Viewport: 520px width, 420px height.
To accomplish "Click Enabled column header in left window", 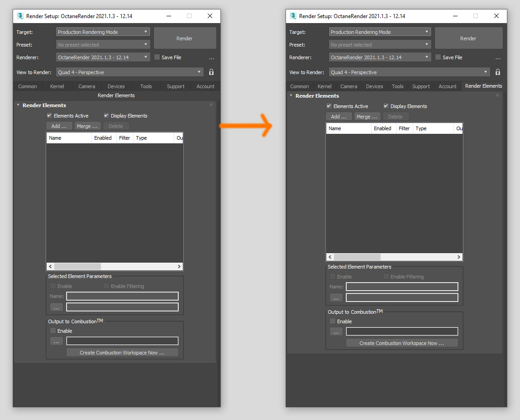I will 104,138.
